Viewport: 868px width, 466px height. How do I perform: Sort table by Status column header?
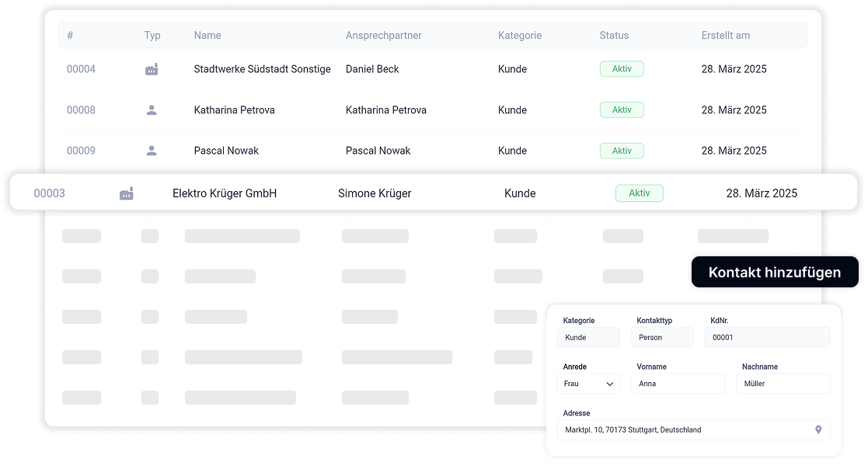coord(614,36)
